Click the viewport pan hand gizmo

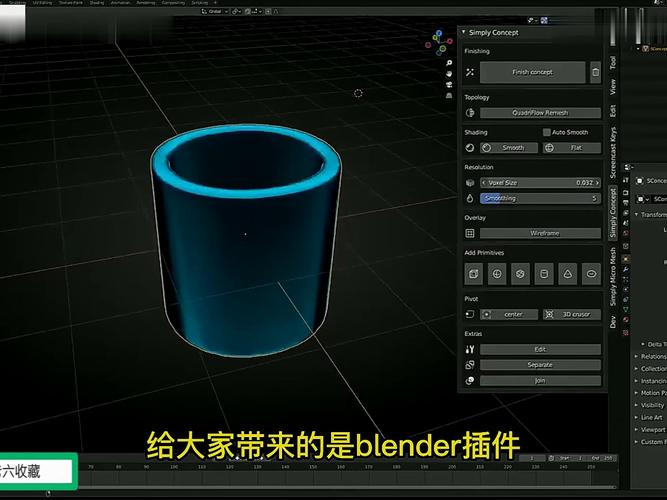pos(449,74)
